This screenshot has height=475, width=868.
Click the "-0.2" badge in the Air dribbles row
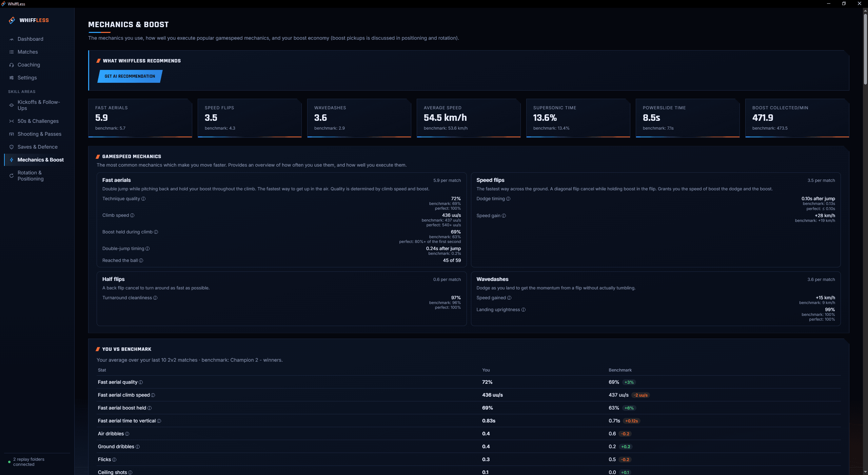tap(625, 434)
